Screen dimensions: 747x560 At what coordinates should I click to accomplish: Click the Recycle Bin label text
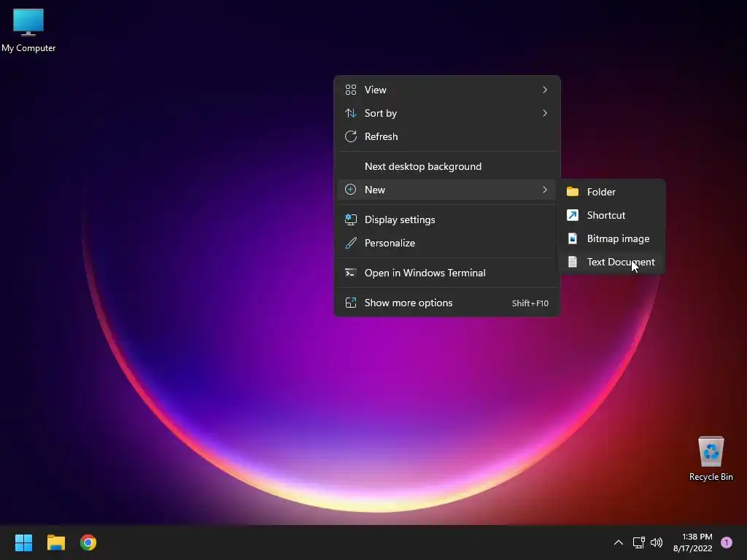[x=711, y=477]
